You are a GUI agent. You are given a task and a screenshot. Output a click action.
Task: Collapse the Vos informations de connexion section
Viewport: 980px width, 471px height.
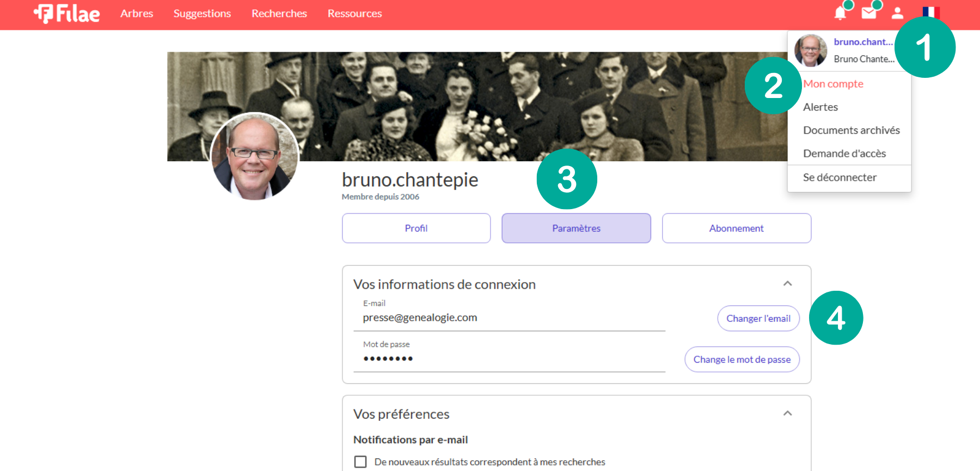point(787,284)
